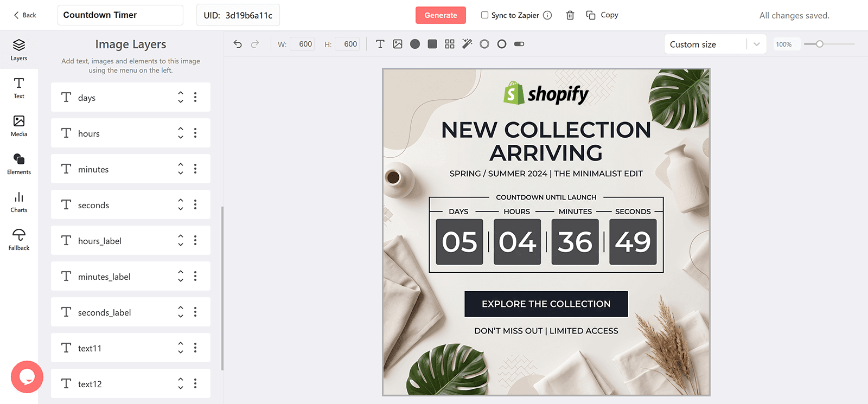
Task: Open the chat support bubble
Action: 27,377
